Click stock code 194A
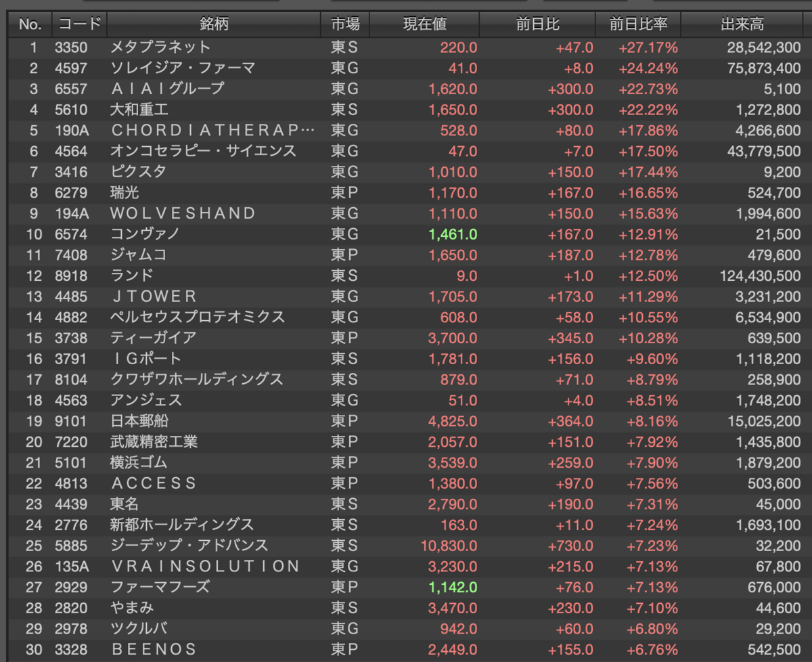 71,213
